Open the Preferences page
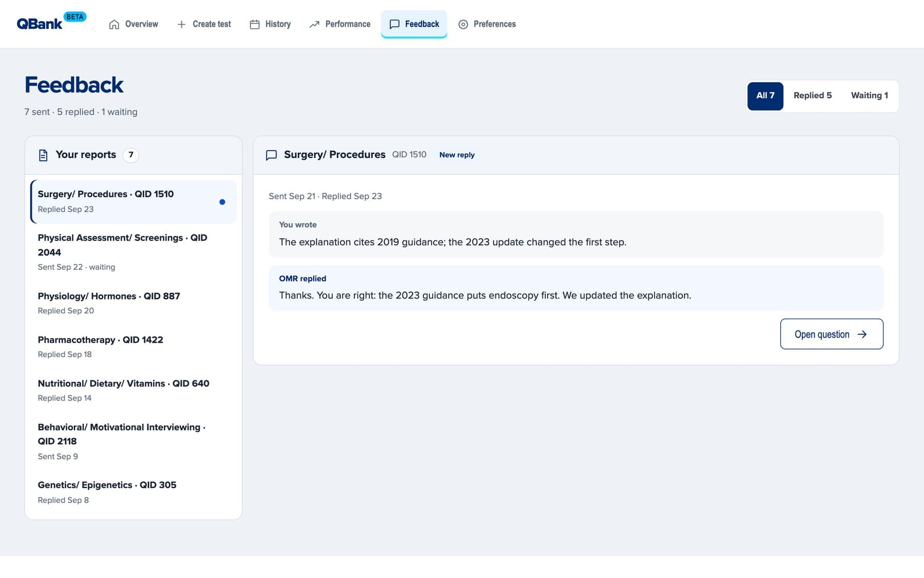Viewport: 924px width, 578px height. click(x=487, y=24)
